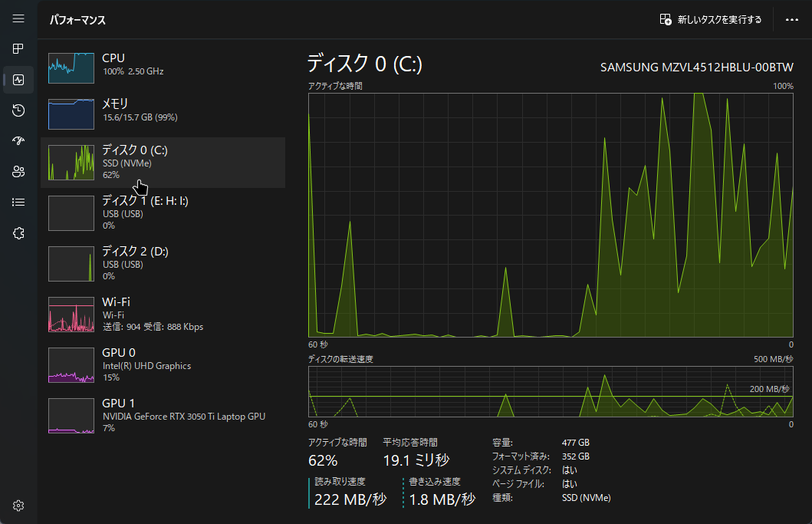Open the Details list icon
The height and width of the screenshot is (524, 812).
click(x=18, y=203)
